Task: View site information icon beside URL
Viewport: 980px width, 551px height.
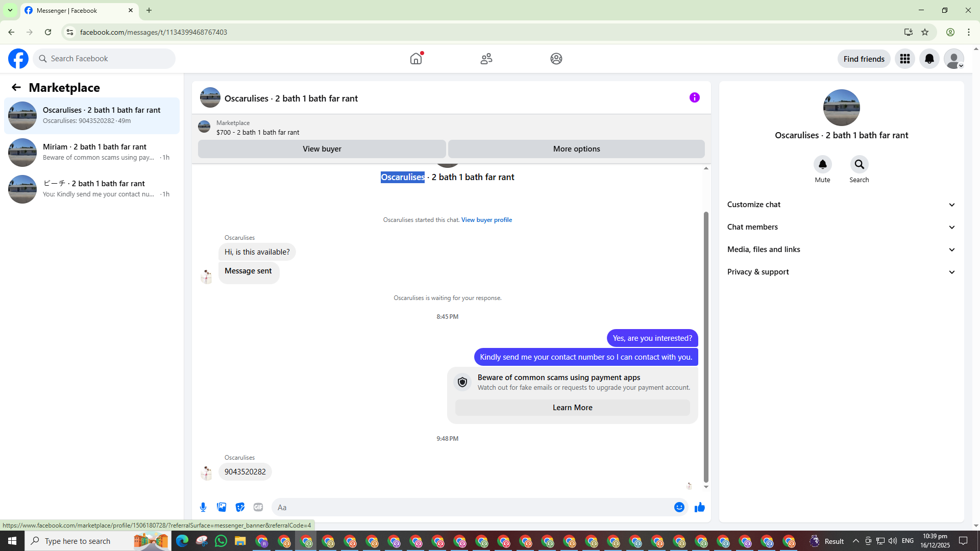Action: (x=70, y=32)
